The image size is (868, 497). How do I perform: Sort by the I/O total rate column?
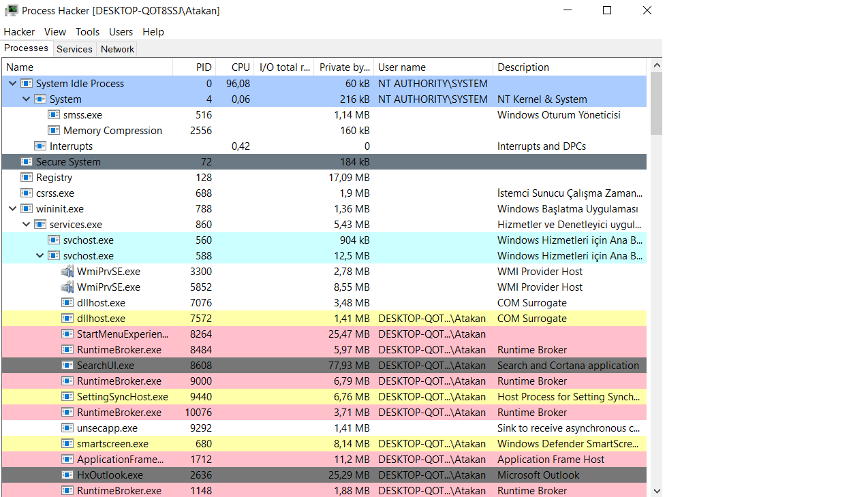[x=284, y=67]
